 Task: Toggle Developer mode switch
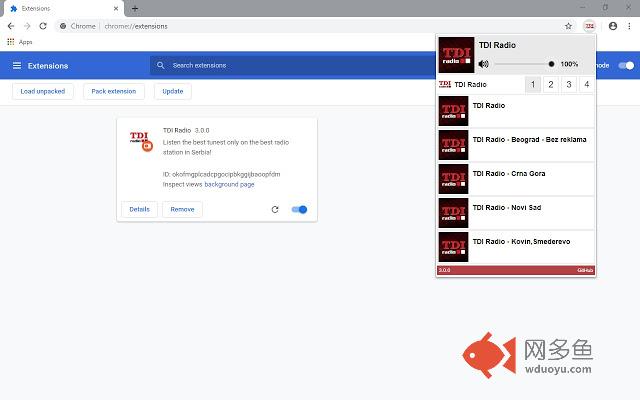click(626, 65)
